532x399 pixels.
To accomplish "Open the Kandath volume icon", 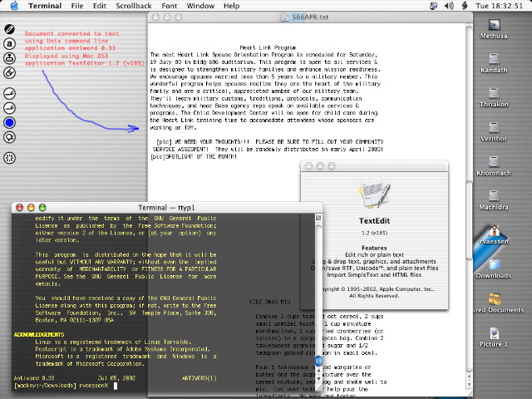I will pos(494,61).
